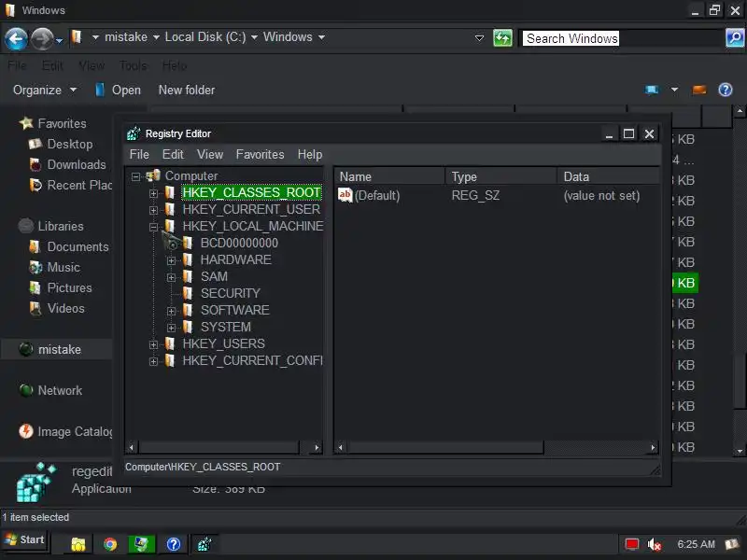Open the address bar history dropdown
Screen dimensions: 747x560
click(x=479, y=37)
